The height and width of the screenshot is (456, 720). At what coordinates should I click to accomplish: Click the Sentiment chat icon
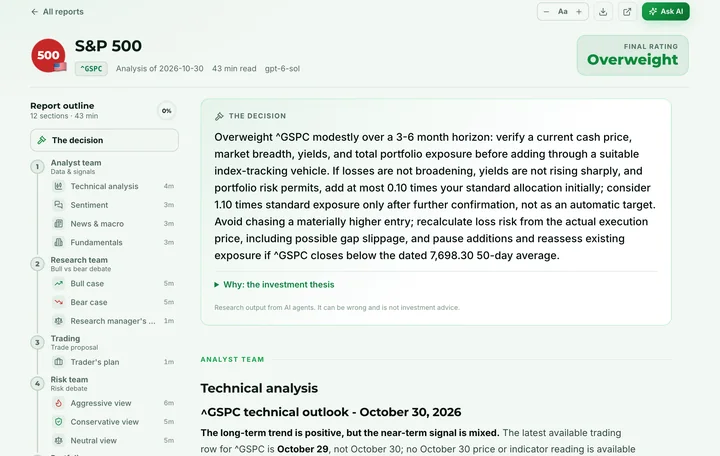pyautogui.click(x=58, y=205)
